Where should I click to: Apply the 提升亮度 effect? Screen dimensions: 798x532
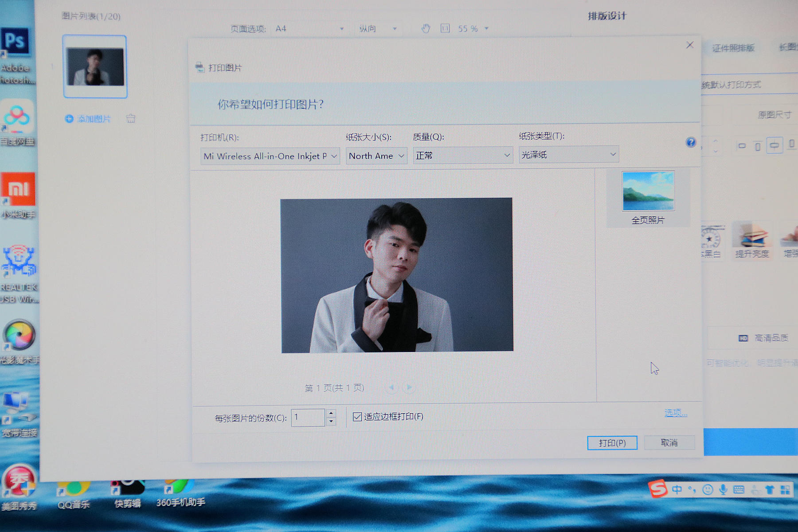(x=752, y=240)
